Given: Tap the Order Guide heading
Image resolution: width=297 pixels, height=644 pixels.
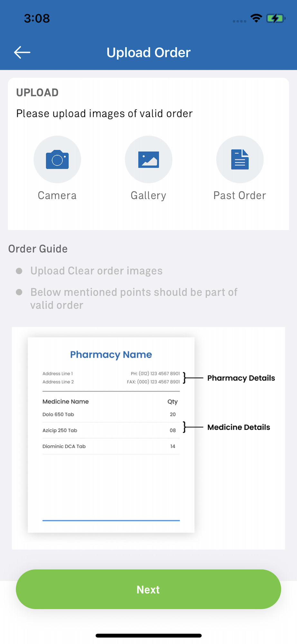Looking at the screenshot, I should click(38, 249).
